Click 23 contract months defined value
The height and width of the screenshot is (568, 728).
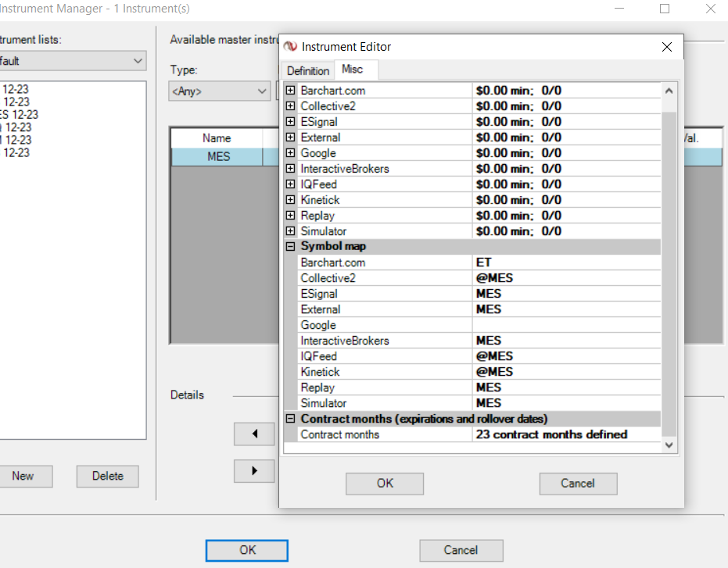(x=566, y=434)
